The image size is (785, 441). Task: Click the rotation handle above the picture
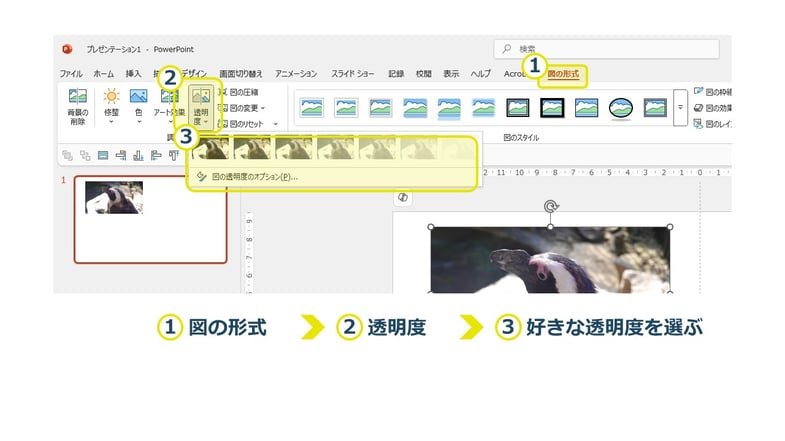point(551,206)
